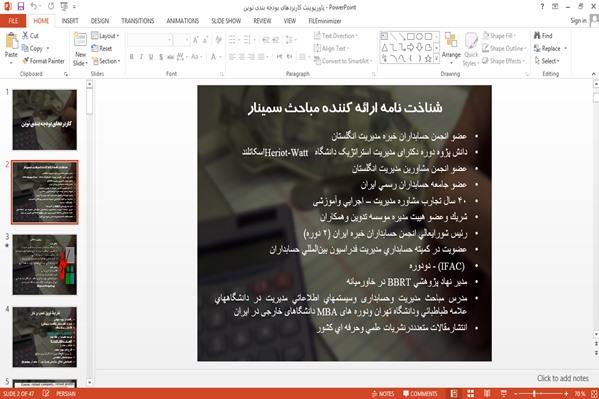Open the Shape Effects dropdown
The width and height of the screenshot is (599, 399).
coord(503,61)
